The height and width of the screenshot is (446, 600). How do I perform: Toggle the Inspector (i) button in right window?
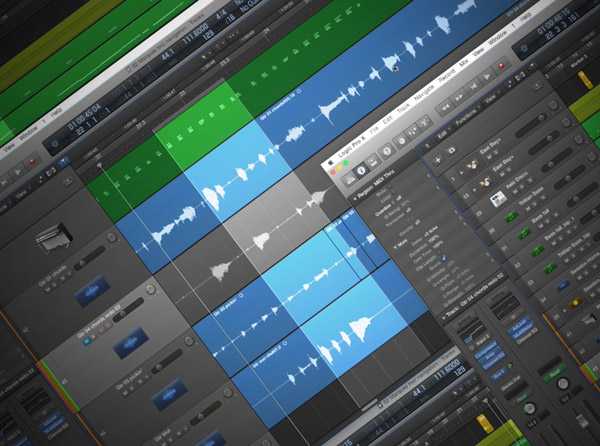(362, 171)
